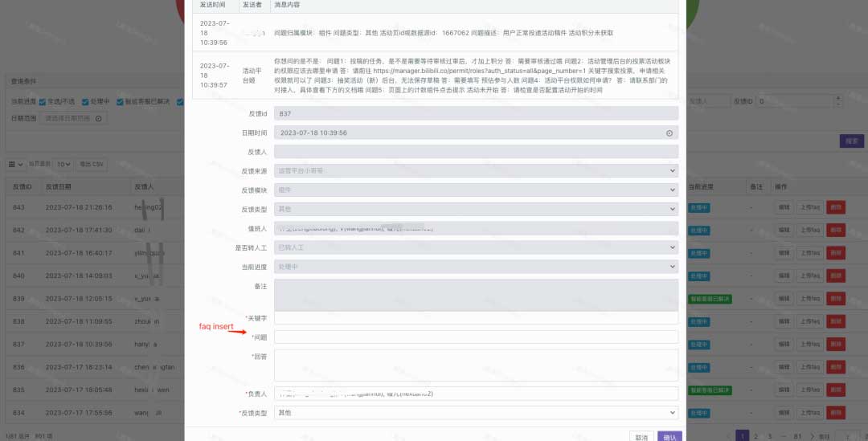Viewport: 868px width, 441px height.
Task: Click the 值班人 field in dialog
Action: pos(476,228)
